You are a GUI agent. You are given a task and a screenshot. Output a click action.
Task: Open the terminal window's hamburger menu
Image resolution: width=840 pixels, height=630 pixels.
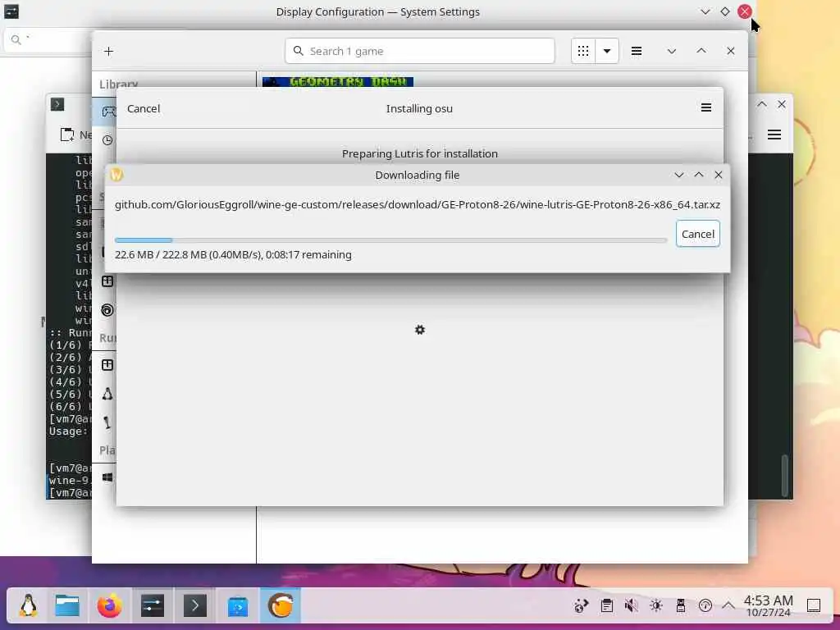[774, 135]
